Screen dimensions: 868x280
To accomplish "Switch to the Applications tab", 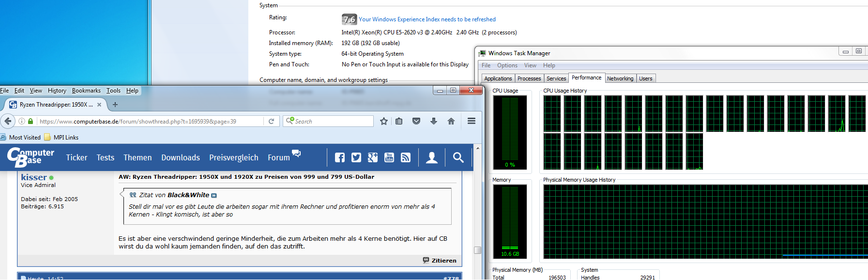I will pyautogui.click(x=498, y=78).
